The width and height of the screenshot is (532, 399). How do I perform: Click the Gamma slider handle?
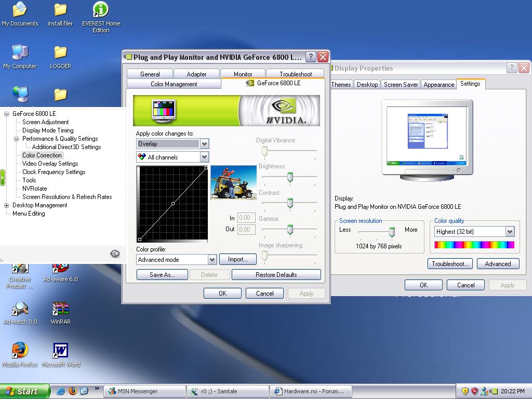click(290, 229)
